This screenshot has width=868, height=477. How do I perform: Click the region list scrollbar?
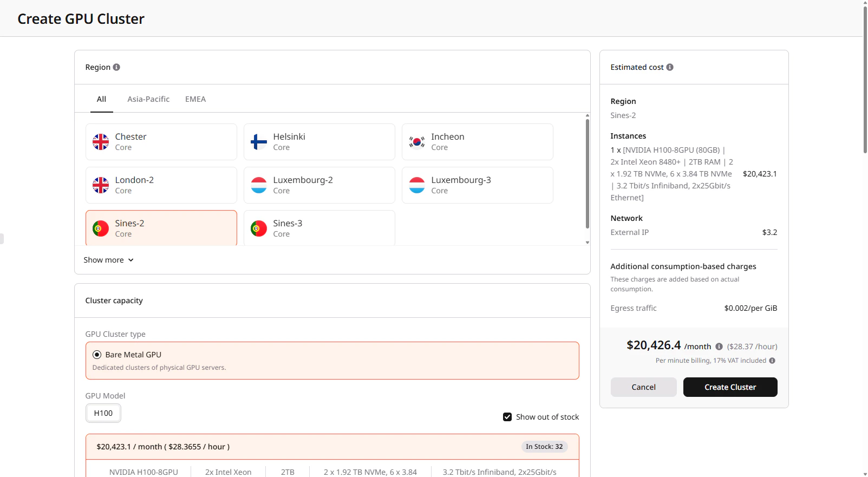pyautogui.click(x=588, y=173)
